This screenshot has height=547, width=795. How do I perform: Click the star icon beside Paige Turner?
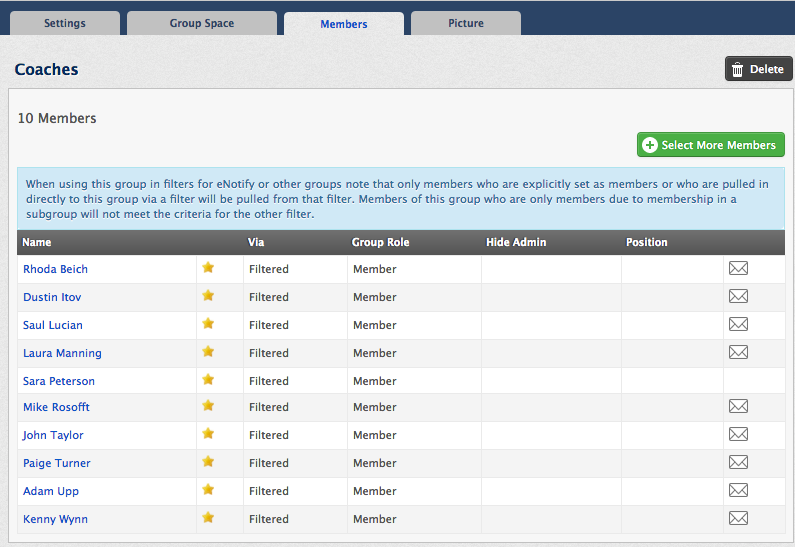[208, 461]
